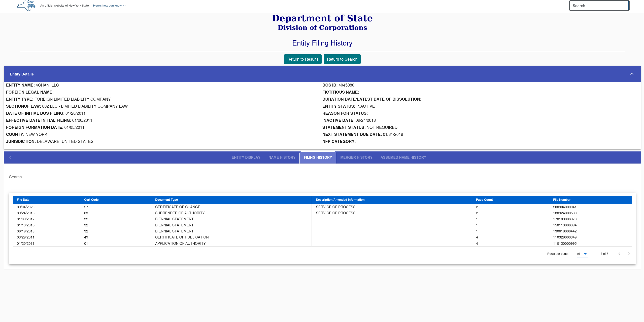The image size is (644, 322).
Task: Switch to the Name History tab
Action: (x=282, y=157)
